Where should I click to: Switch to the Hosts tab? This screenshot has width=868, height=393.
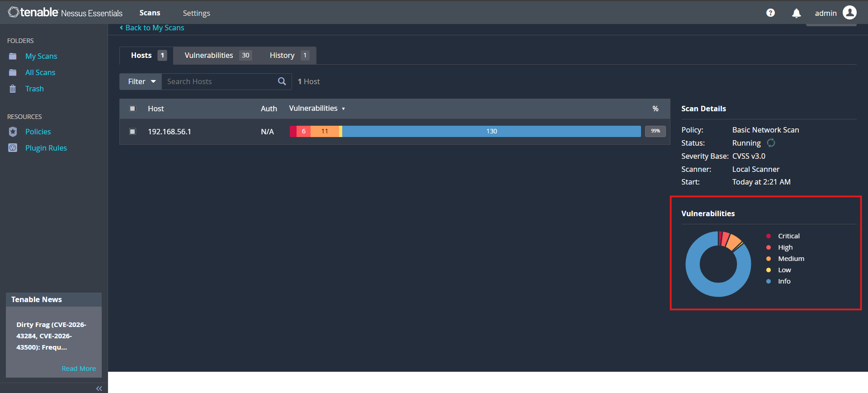click(146, 55)
